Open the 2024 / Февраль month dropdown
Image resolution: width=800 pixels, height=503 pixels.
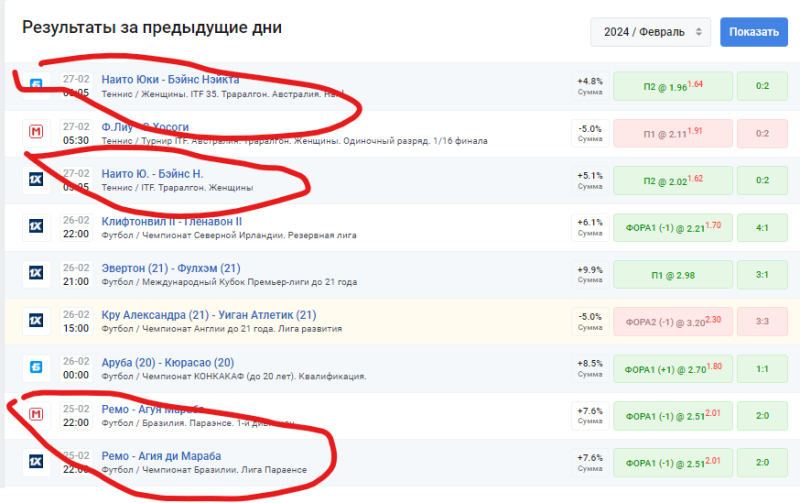(650, 32)
